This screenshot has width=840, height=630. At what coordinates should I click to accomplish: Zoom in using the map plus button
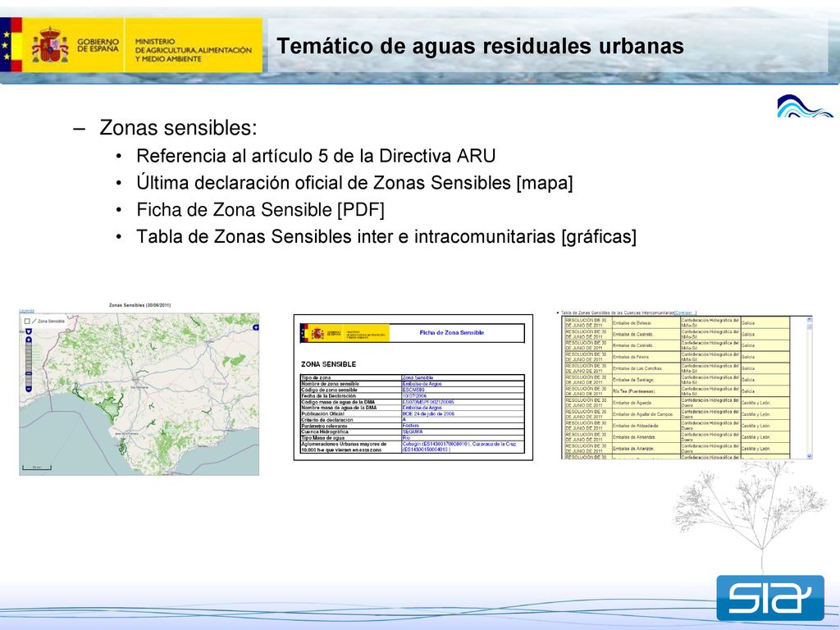[29, 340]
